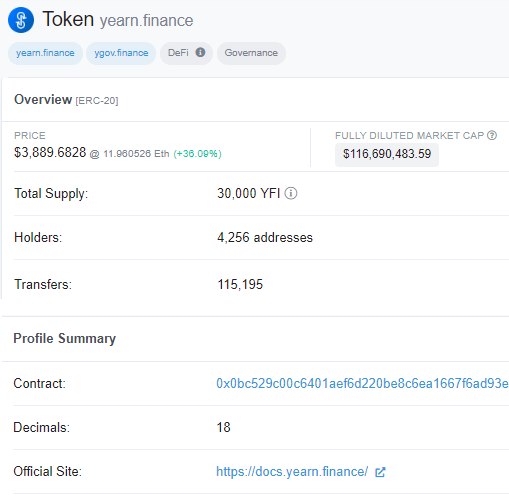Open the docs.yearn.finance official site link
The height and width of the screenshot is (497, 509).
(x=292, y=471)
